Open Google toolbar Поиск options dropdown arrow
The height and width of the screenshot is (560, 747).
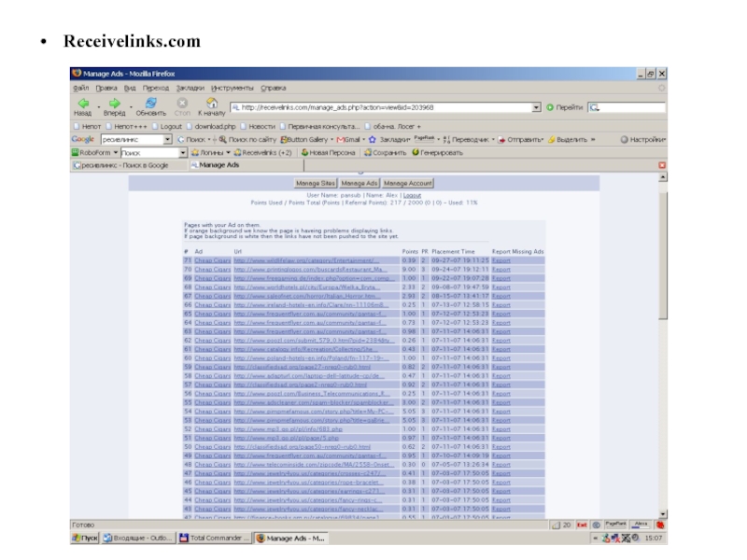[209, 139]
